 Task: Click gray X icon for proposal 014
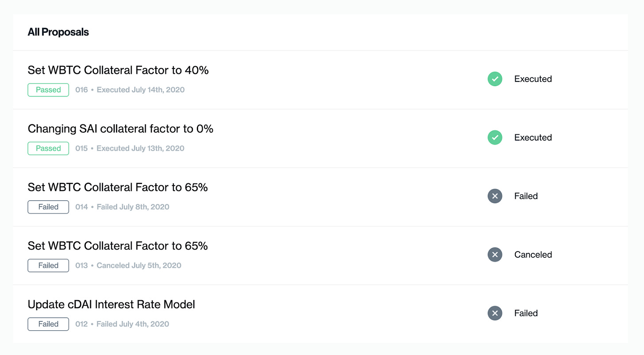(495, 196)
